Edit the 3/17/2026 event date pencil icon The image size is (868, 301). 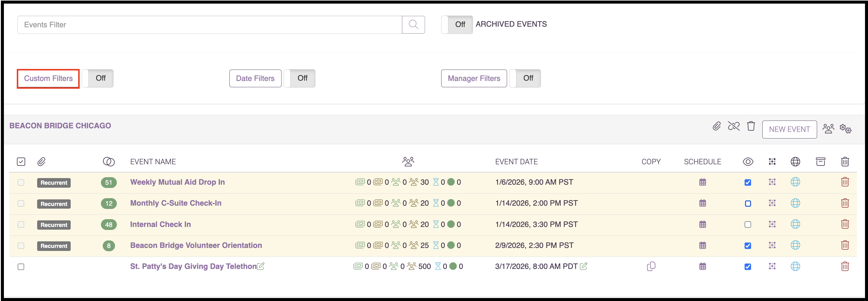pos(583,266)
